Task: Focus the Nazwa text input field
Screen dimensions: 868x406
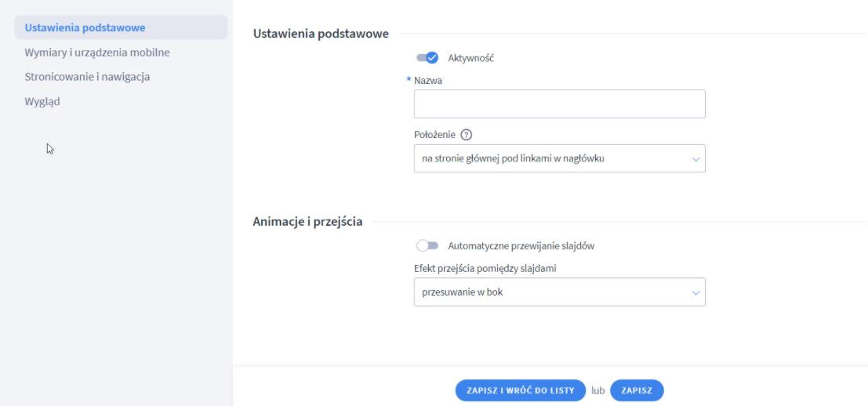Action: click(560, 104)
